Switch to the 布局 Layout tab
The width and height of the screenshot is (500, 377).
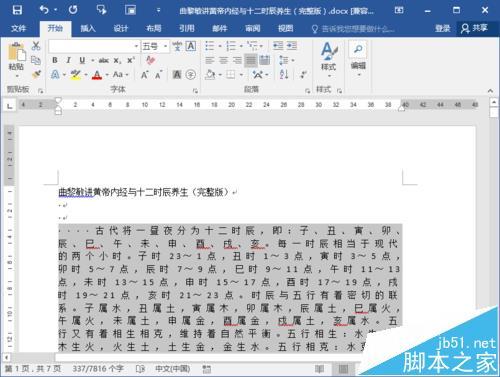pyautogui.click(x=154, y=28)
